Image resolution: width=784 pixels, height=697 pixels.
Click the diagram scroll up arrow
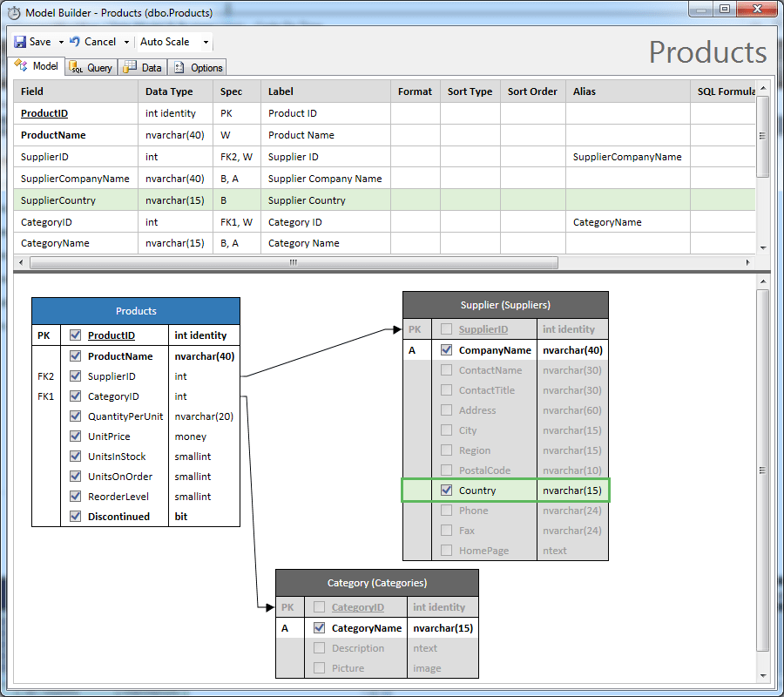(763, 281)
